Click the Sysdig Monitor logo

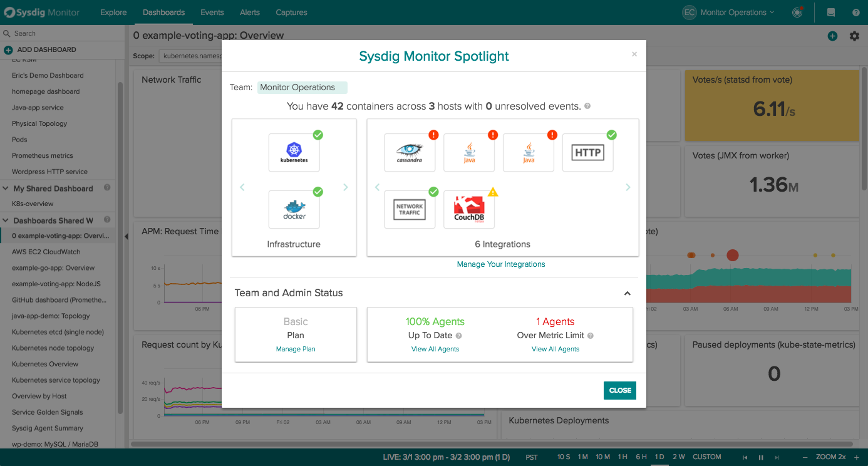tap(42, 13)
